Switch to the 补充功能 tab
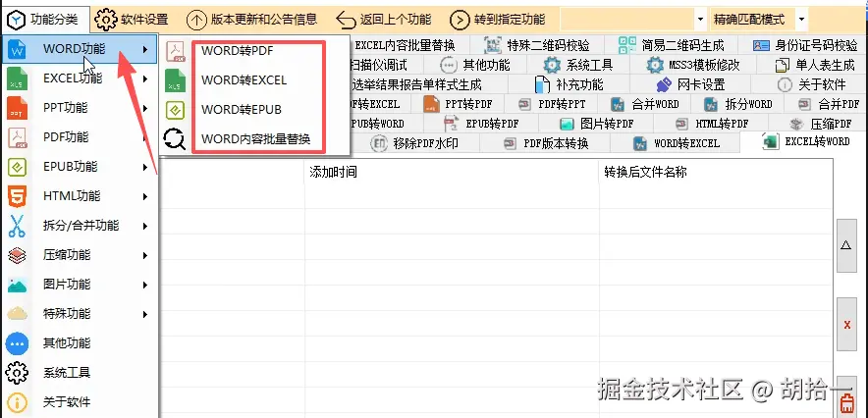Image resolution: width=868 pixels, height=418 pixels. click(x=570, y=84)
